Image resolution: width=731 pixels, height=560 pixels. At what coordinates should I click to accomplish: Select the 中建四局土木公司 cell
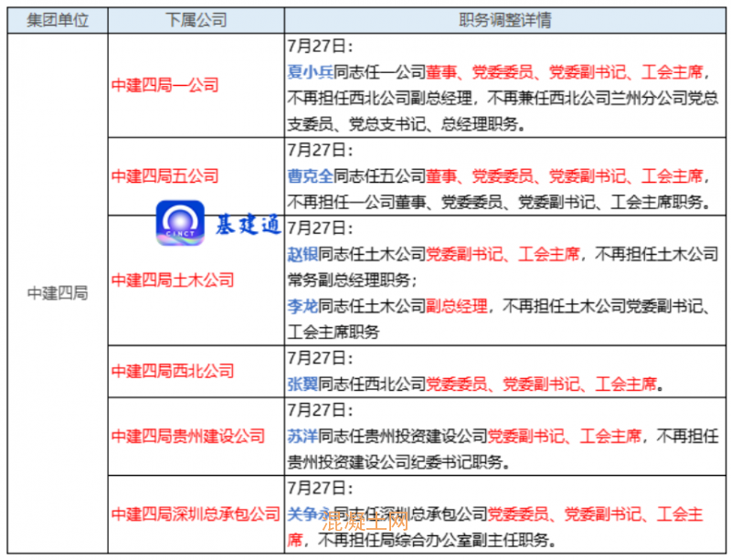coord(196,280)
